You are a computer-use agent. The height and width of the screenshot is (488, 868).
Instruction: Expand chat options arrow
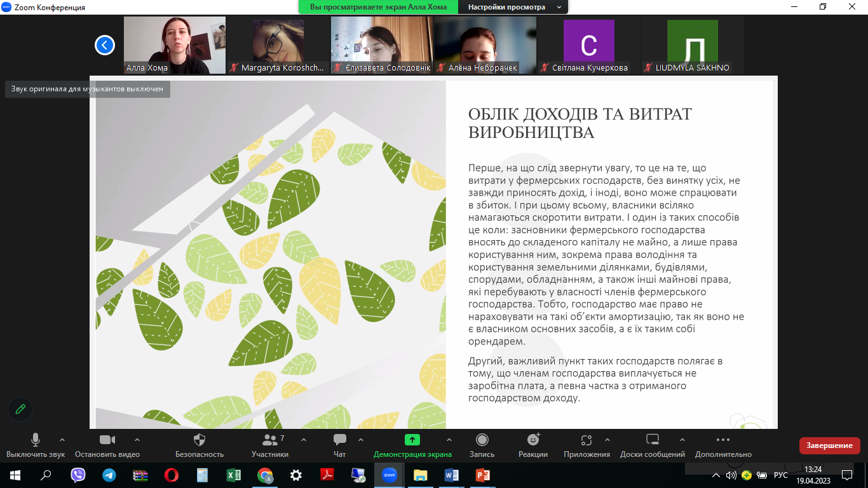[361, 440]
